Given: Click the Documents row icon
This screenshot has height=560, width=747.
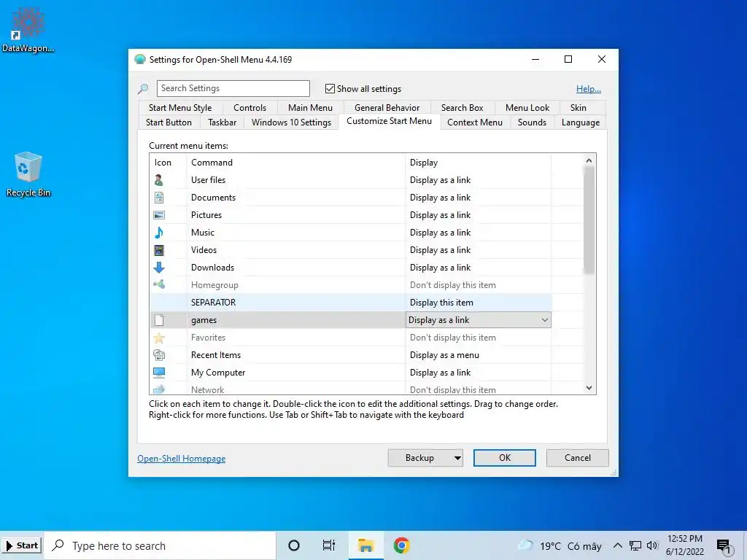Looking at the screenshot, I should [158, 198].
